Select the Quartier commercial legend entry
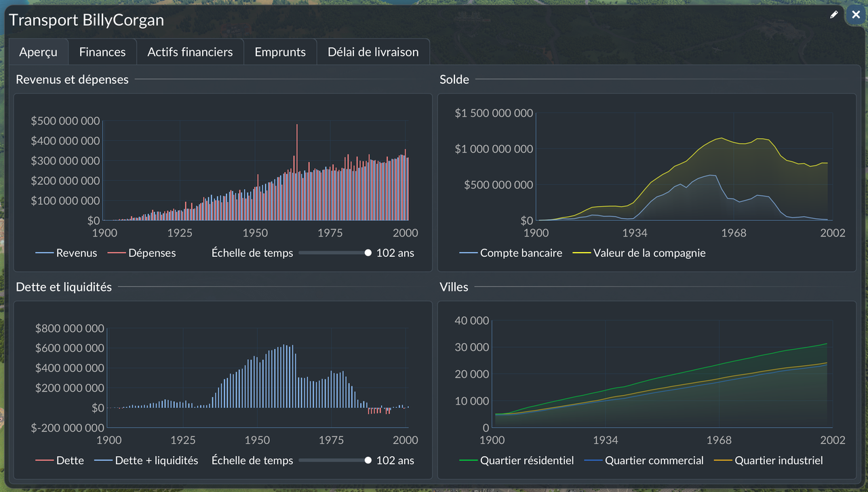 click(x=644, y=460)
